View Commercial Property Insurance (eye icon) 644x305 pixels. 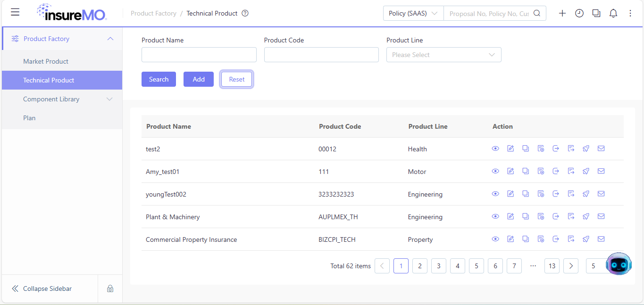point(495,239)
